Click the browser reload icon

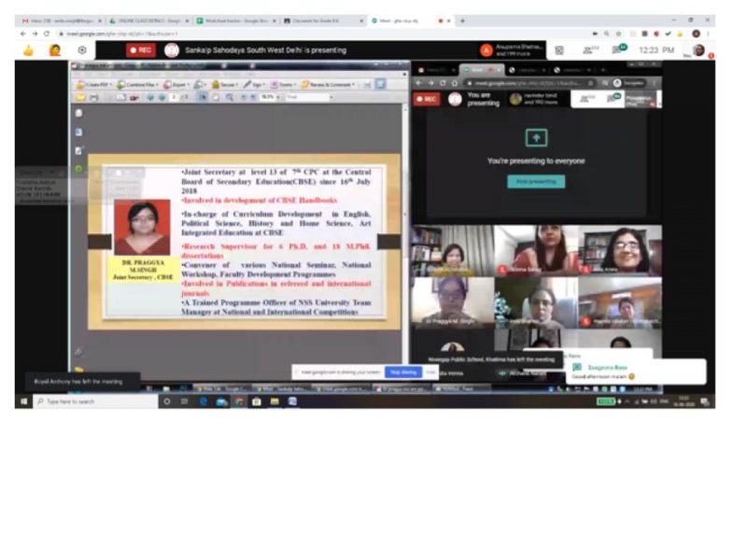click(46, 33)
